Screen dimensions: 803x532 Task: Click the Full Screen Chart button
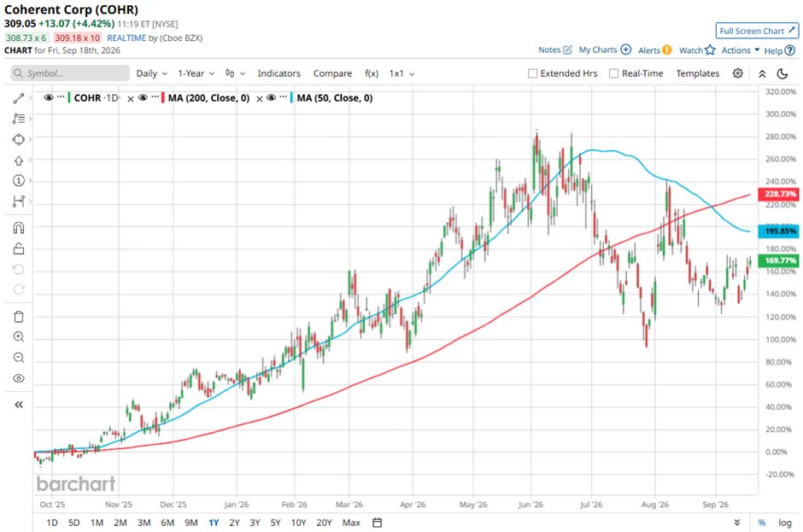(x=757, y=31)
